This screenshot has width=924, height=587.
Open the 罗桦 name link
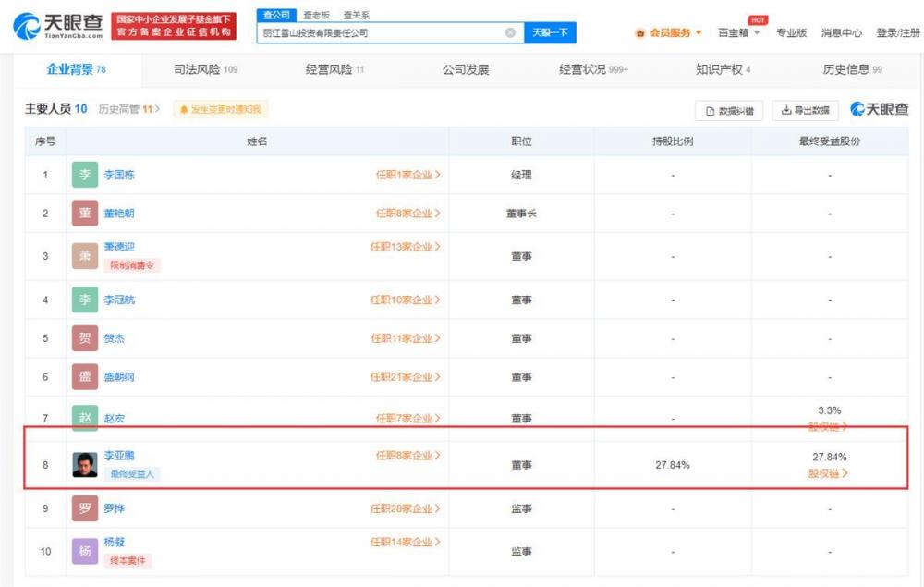115,508
